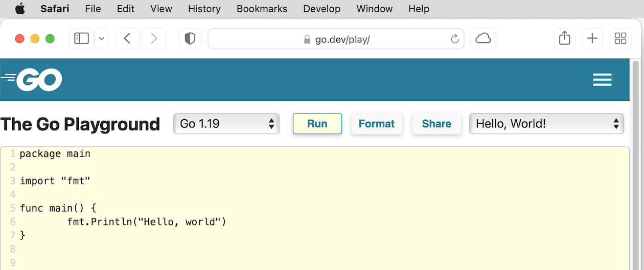Format the code
Viewport: 644px width, 270px height.
click(x=377, y=124)
